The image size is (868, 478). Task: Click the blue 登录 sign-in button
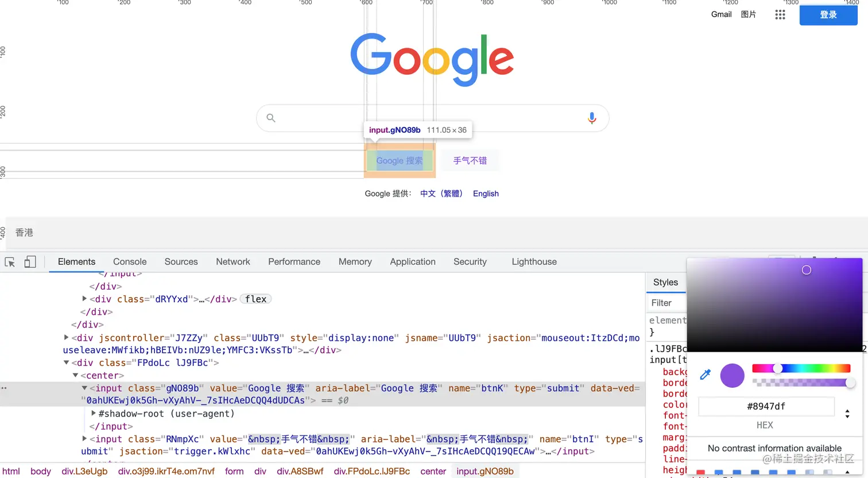click(828, 15)
